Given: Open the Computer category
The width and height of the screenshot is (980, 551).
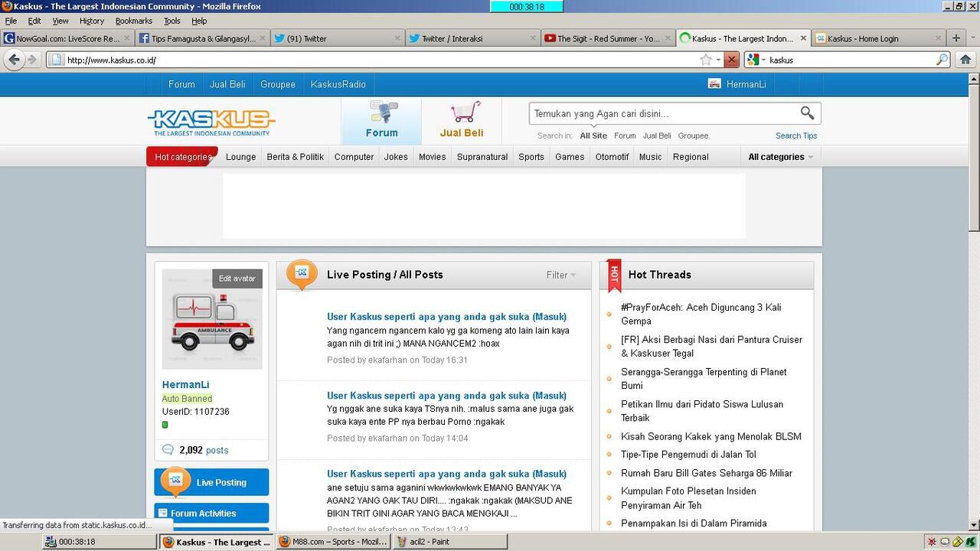Looking at the screenshot, I should tap(354, 157).
